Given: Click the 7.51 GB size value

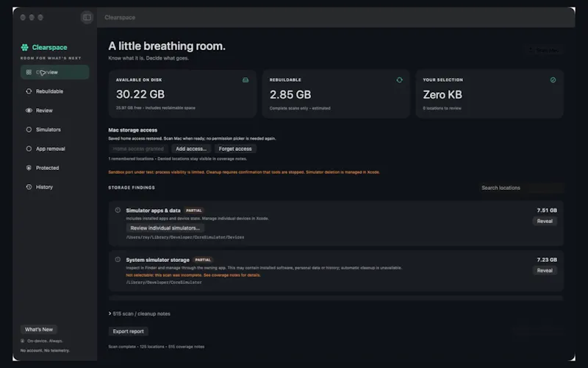Looking at the screenshot, I should (x=547, y=210).
